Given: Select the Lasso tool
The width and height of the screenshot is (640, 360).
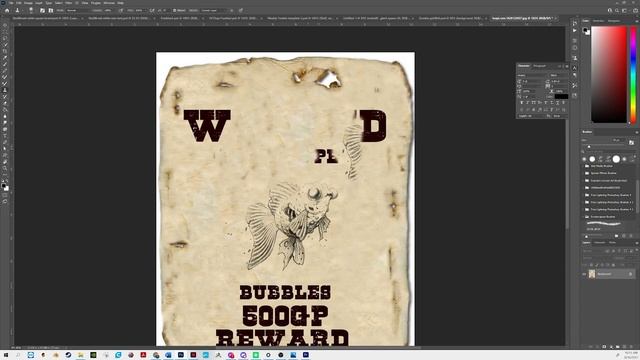Looking at the screenshot, I should (5, 38).
